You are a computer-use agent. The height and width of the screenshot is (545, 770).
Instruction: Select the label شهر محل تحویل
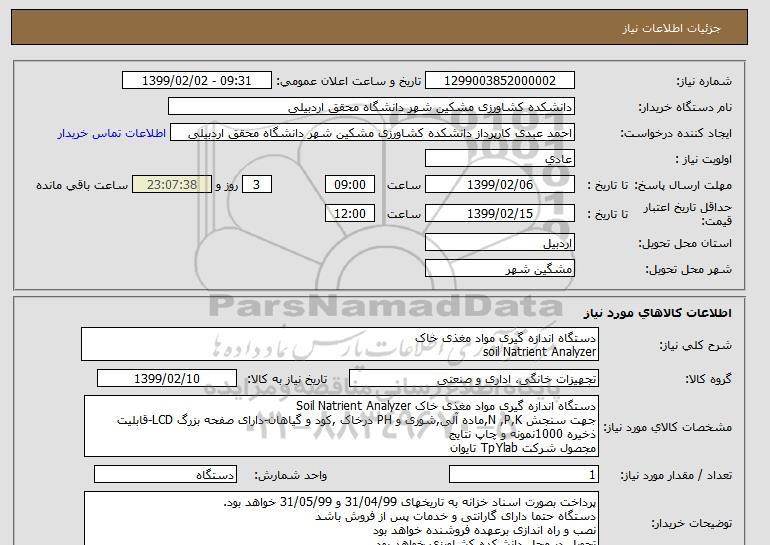688,269
